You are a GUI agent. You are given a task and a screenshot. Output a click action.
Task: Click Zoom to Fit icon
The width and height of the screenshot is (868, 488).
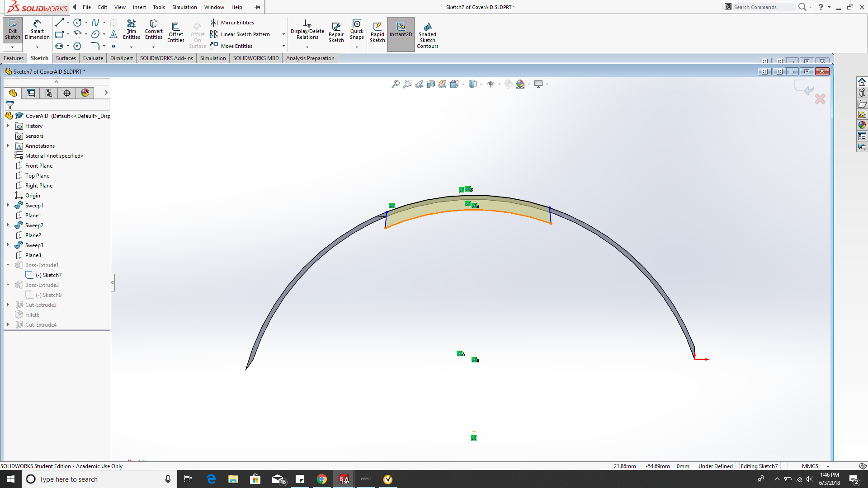[396, 84]
